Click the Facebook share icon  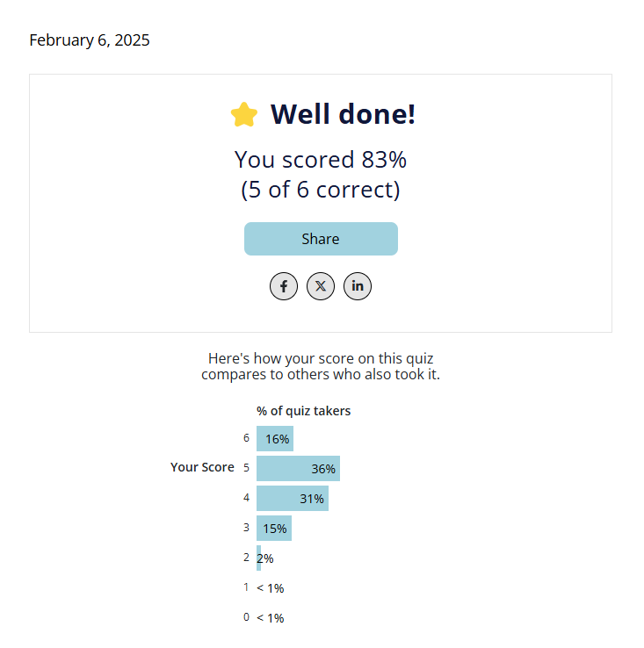pos(284,286)
